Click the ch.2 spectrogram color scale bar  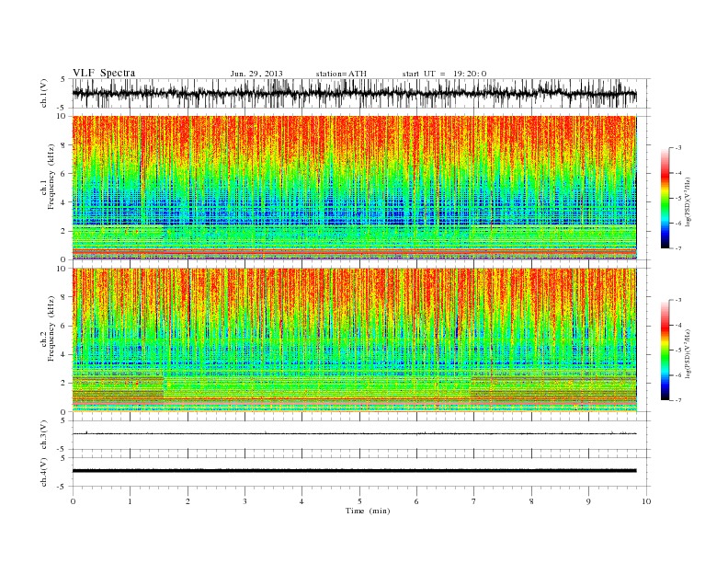665,350
